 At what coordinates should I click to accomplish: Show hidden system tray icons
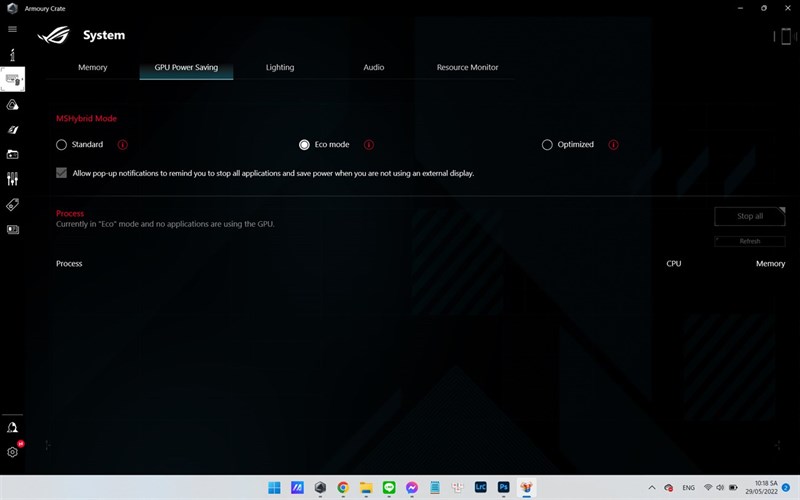652,488
